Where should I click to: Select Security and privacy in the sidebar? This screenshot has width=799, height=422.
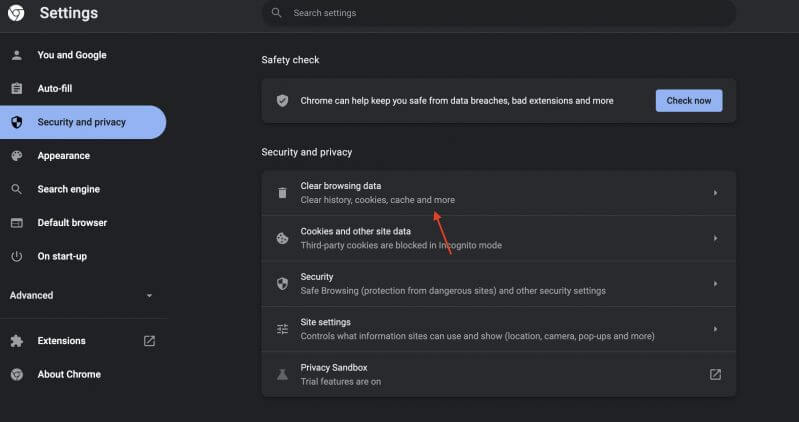pos(82,122)
